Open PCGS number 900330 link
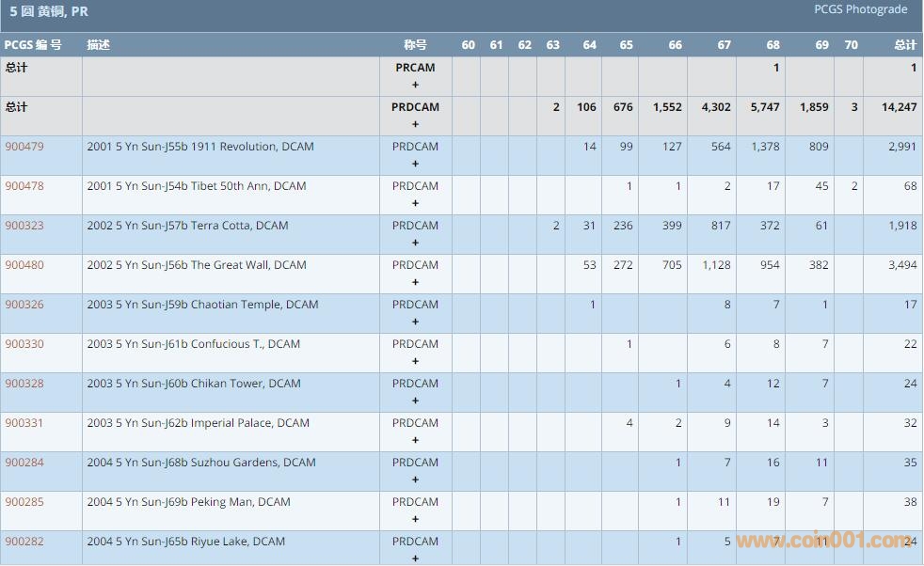Viewport: 924px width, 566px height. click(x=24, y=344)
